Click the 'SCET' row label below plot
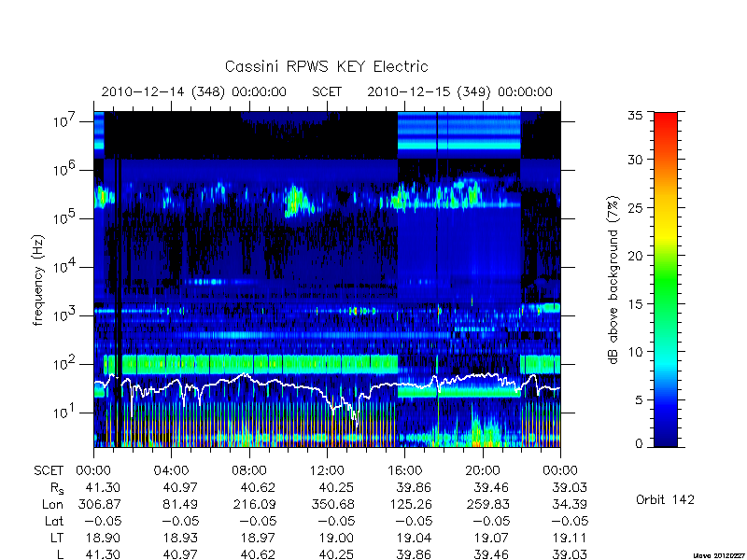Image resolution: width=747 pixels, height=560 pixels. pyautogui.click(x=49, y=470)
